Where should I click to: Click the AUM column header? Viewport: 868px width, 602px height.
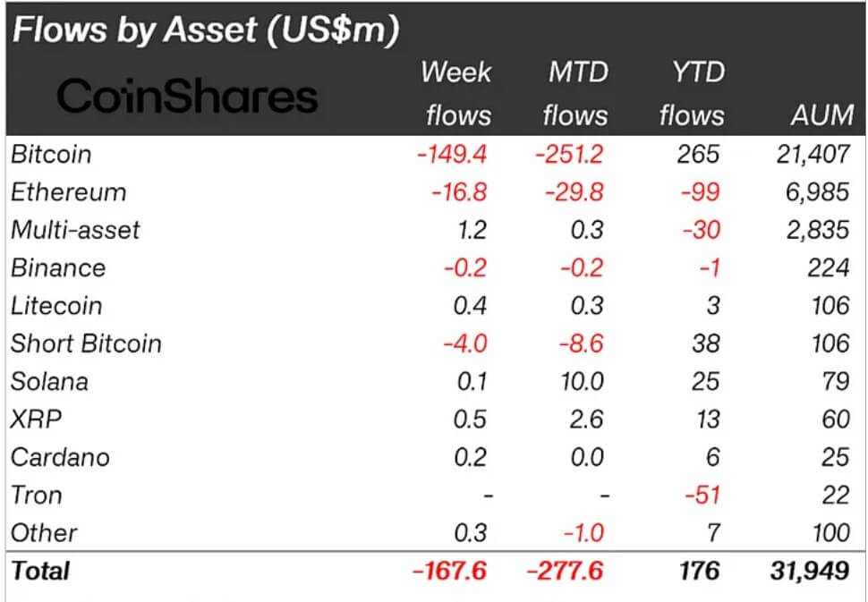point(822,115)
